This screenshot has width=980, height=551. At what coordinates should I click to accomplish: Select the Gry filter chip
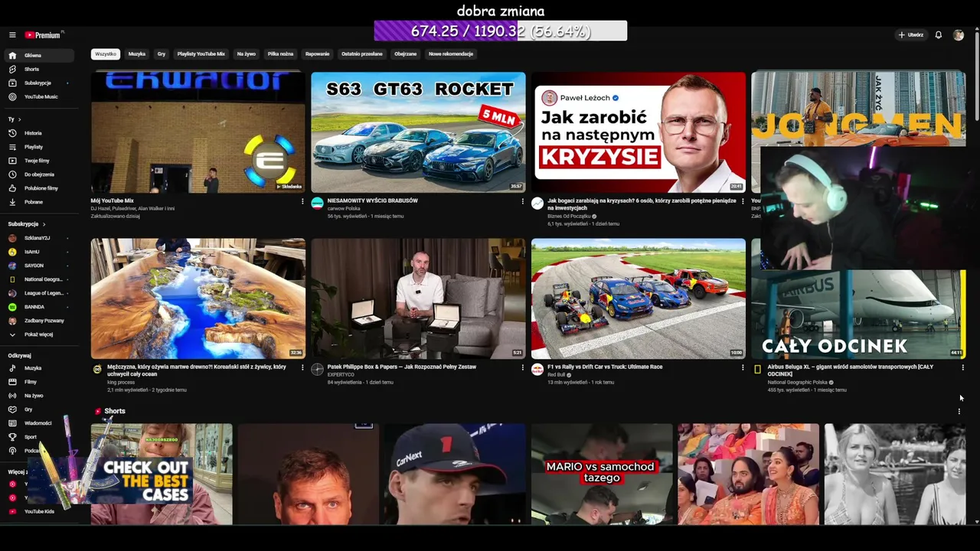pyautogui.click(x=162, y=54)
